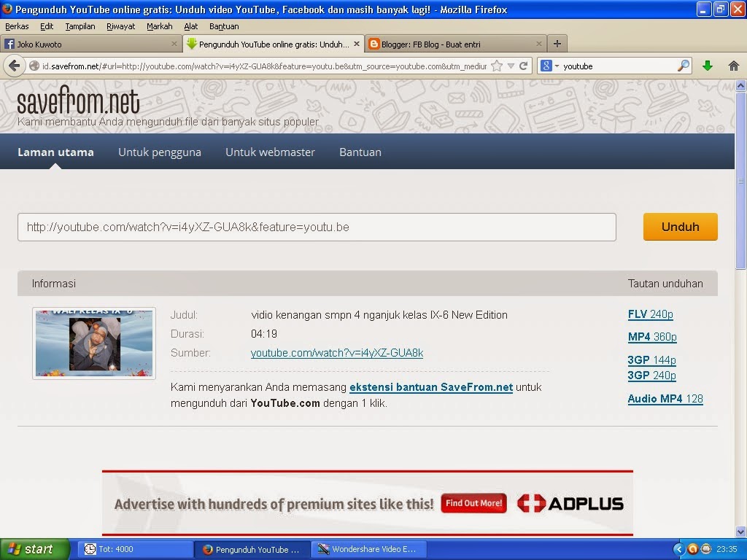The image size is (747, 560).
Task: Open the green downloads arrow icon
Action: 708,66
